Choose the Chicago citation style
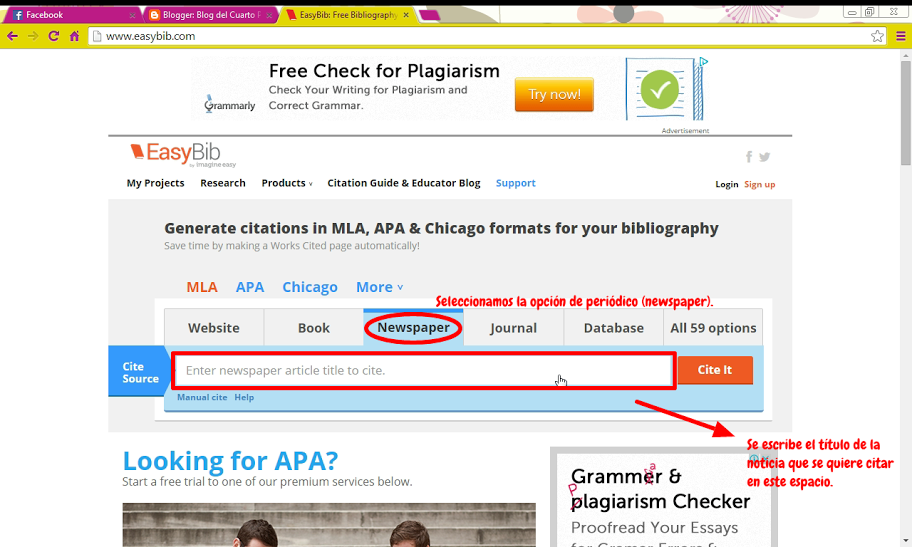912x547 pixels. pyautogui.click(x=309, y=287)
